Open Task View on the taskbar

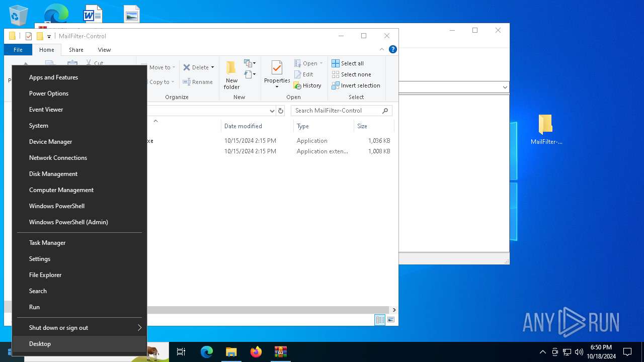(181, 352)
